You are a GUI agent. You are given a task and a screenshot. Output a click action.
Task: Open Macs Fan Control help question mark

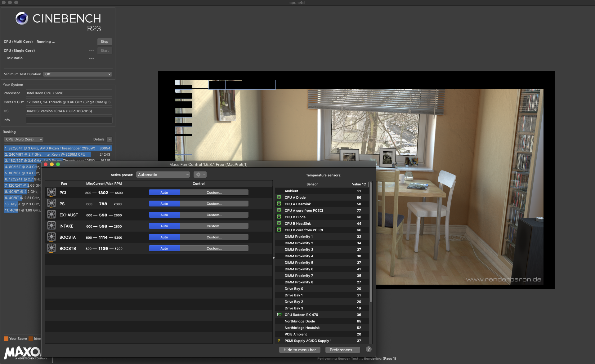click(x=369, y=349)
